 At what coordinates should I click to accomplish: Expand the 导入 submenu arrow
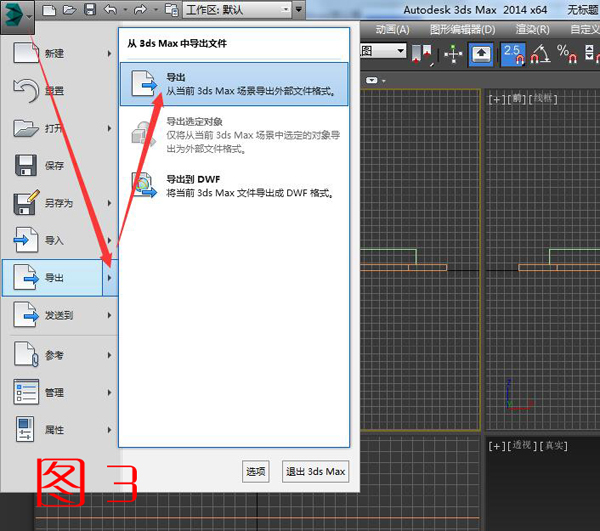109,240
